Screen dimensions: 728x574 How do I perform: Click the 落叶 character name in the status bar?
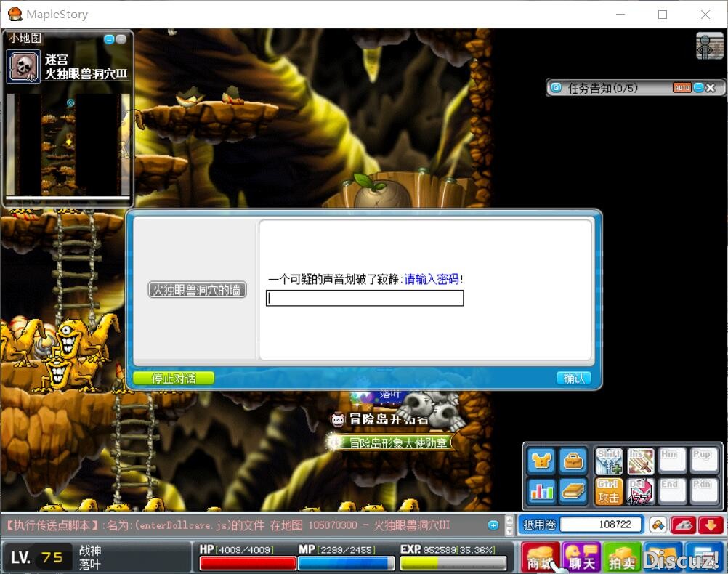point(90,565)
